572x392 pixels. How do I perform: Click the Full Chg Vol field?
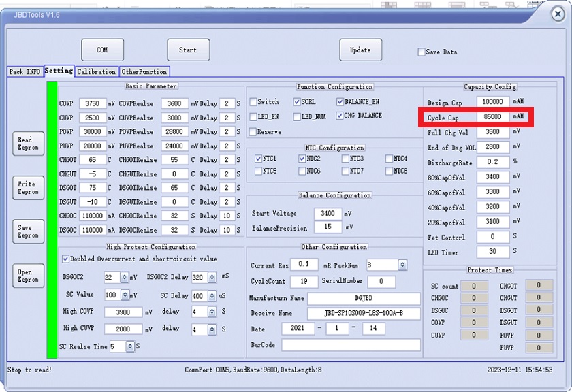pyautogui.click(x=493, y=132)
